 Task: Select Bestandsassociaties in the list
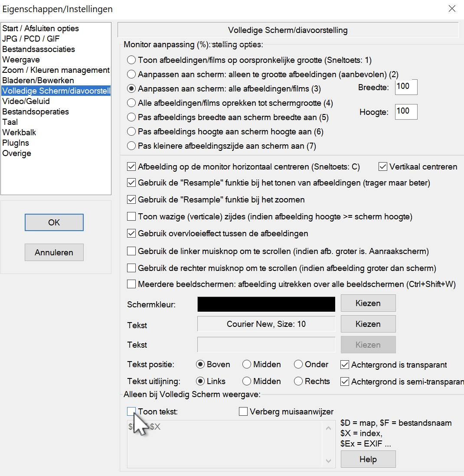pos(56,49)
